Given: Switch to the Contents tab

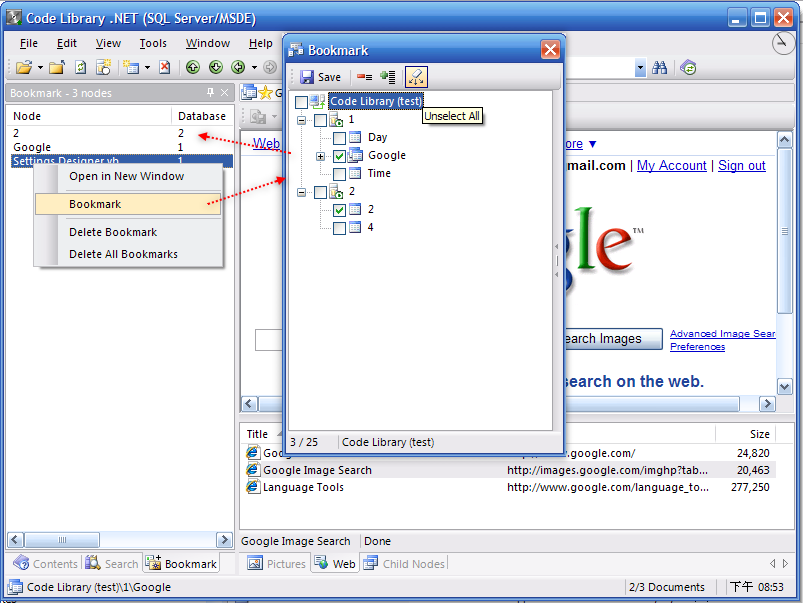Looking at the screenshot, I should pyautogui.click(x=45, y=564).
